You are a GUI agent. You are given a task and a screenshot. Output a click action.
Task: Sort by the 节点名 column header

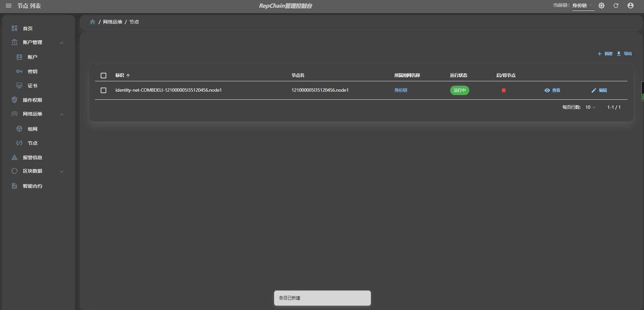point(298,76)
